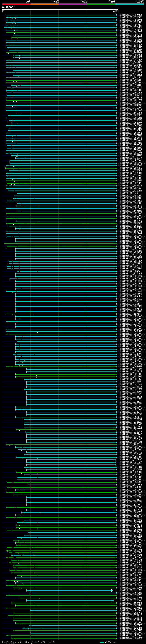Viewport: 146px width, 644px height.
Task: Select the cyan ~100% identity color bar
Action: click(130, 4)
